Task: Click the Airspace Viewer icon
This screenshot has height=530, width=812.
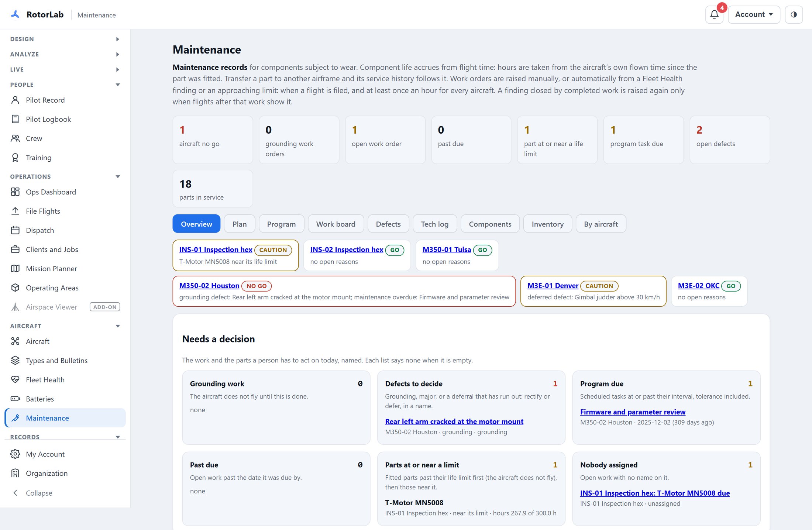Action: point(15,307)
